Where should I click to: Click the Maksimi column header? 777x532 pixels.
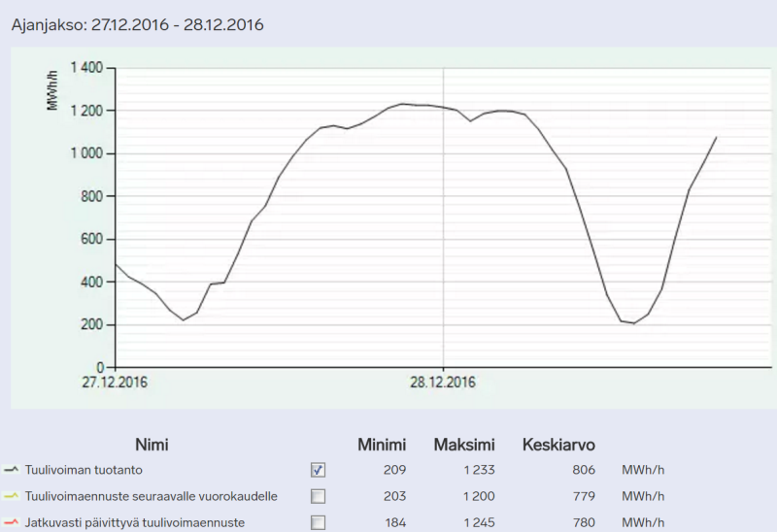[x=464, y=445]
